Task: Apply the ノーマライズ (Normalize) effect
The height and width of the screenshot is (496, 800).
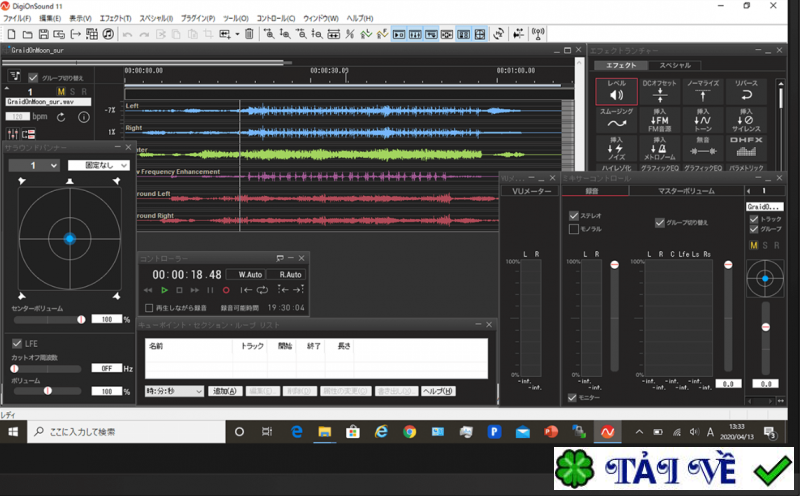Action: (701, 92)
